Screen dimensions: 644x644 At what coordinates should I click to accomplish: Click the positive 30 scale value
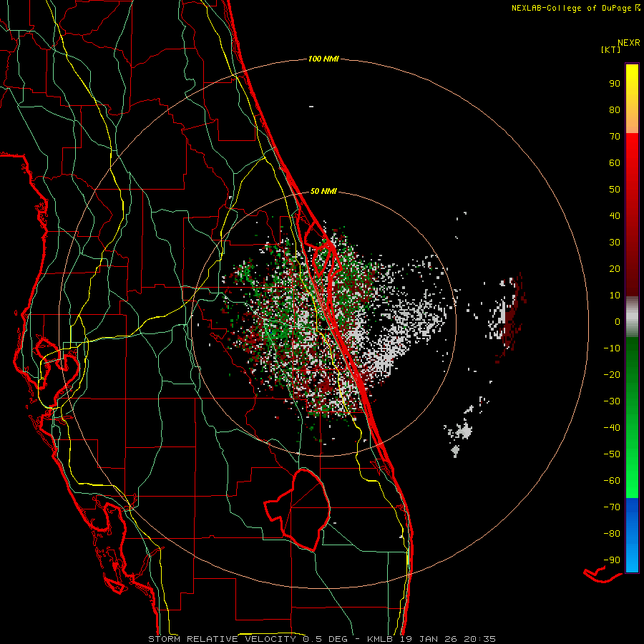click(x=615, y=243)
